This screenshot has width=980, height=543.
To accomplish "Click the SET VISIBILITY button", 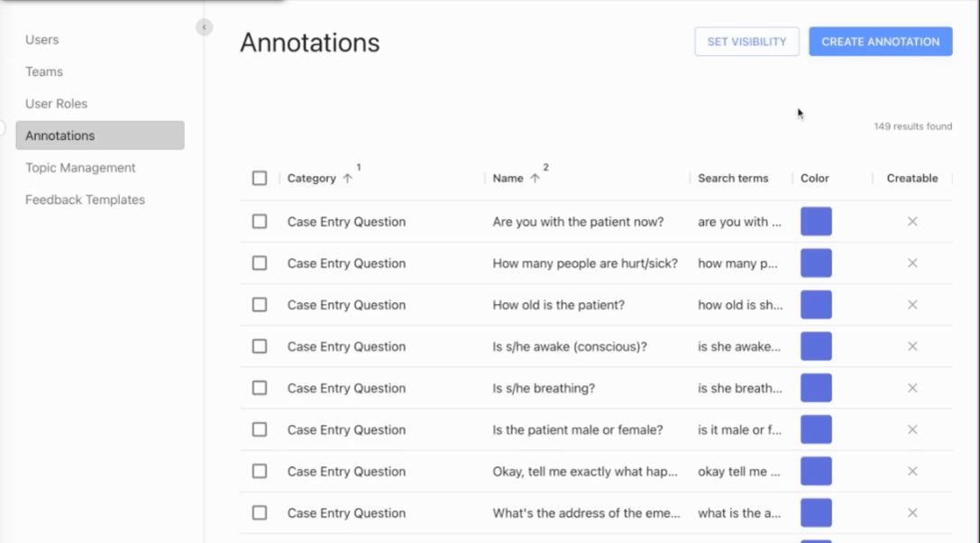I will coord(746,41).
